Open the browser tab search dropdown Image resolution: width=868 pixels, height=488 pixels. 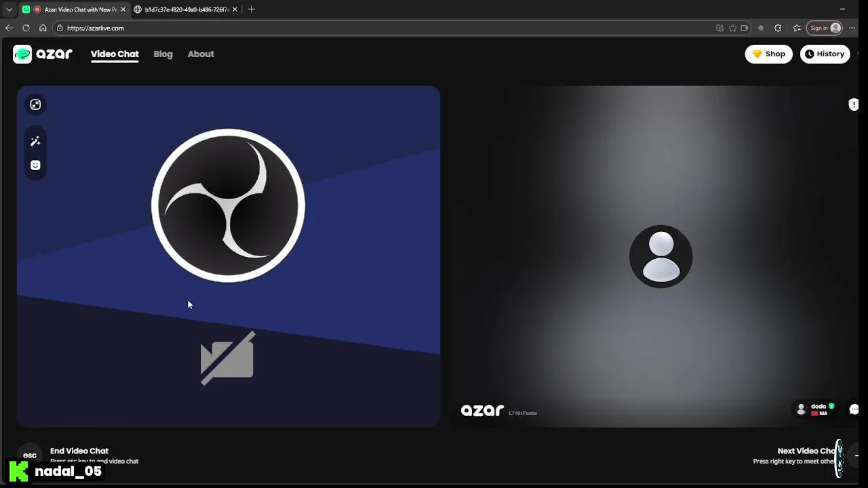coord(9,9)
